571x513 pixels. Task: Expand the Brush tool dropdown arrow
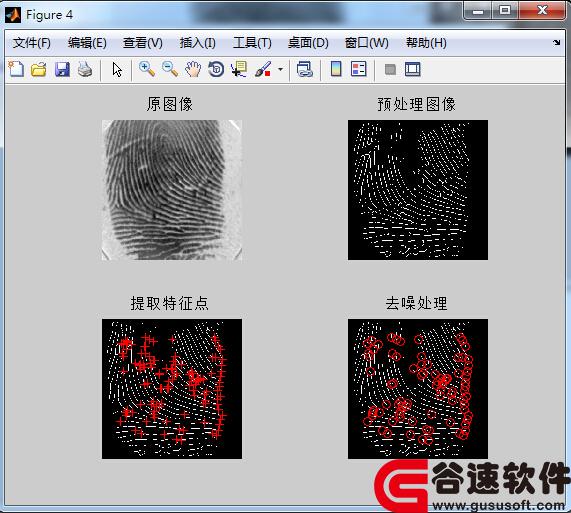tap(280, 69)
